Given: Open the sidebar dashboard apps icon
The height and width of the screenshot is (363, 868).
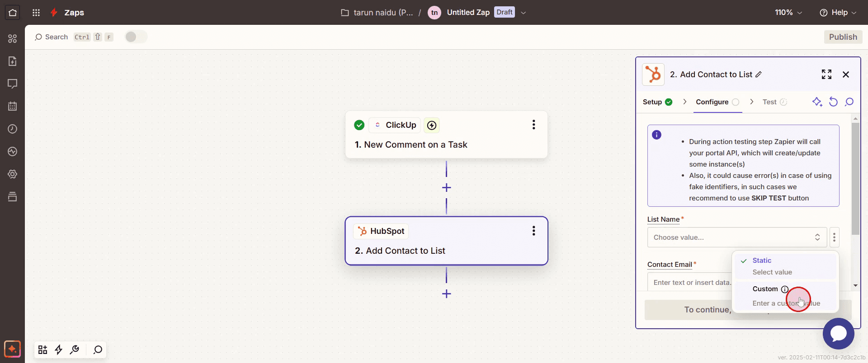Looking at the screenshot, I should (13, 39).
